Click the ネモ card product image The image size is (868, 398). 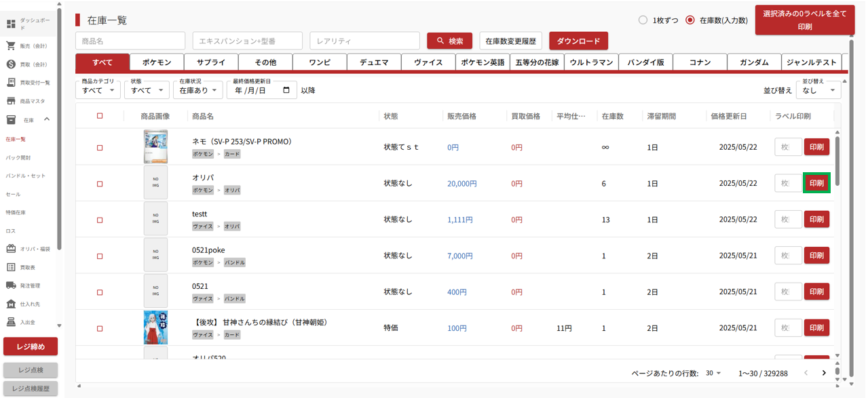pos(155,146)
